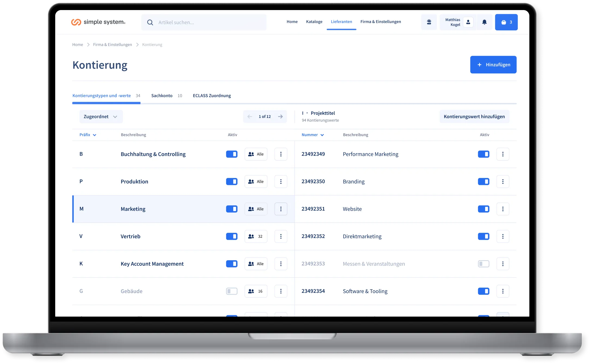Open user assignment for Vertrieb (32)
590x364 pixels.
tap(256, 236)
